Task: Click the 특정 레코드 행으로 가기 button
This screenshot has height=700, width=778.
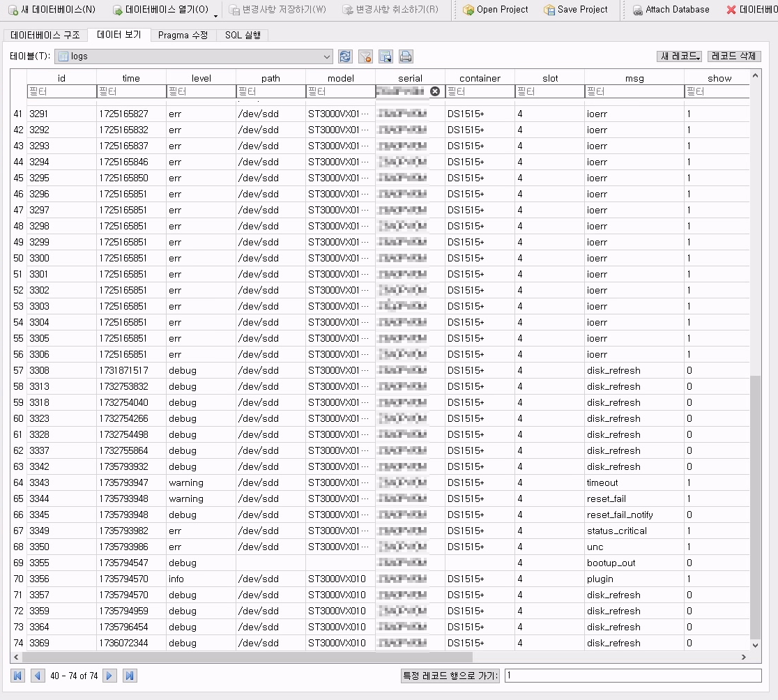Action: (x=450, y=676)
